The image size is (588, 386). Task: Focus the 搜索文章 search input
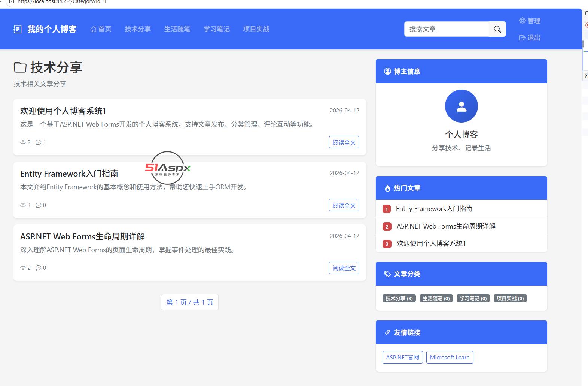[447, 29]
